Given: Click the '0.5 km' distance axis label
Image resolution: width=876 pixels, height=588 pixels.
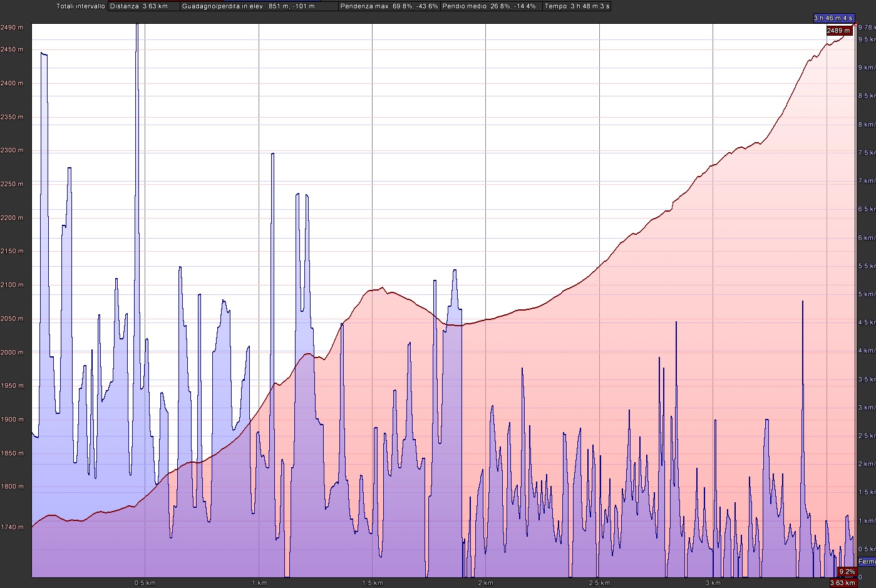Looking at the screenshot, I should [145, 583].
